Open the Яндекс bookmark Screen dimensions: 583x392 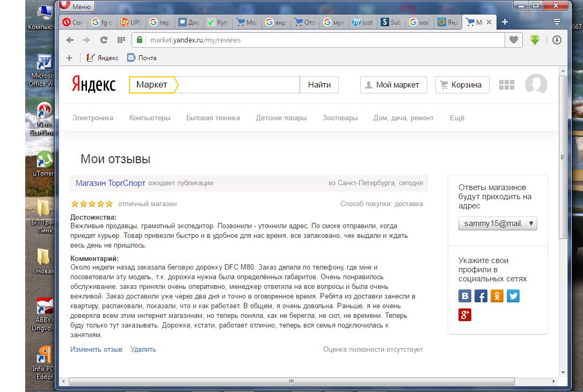102,57
